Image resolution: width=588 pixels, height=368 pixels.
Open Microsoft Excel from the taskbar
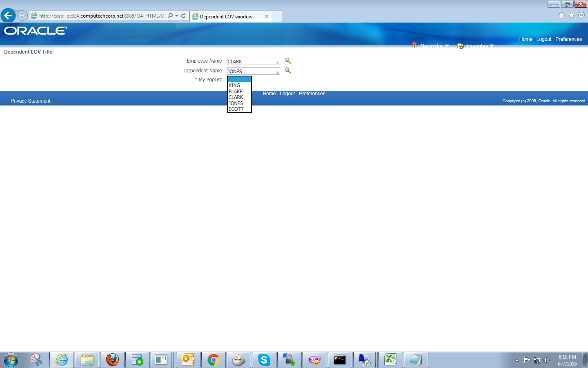[390, 360]
